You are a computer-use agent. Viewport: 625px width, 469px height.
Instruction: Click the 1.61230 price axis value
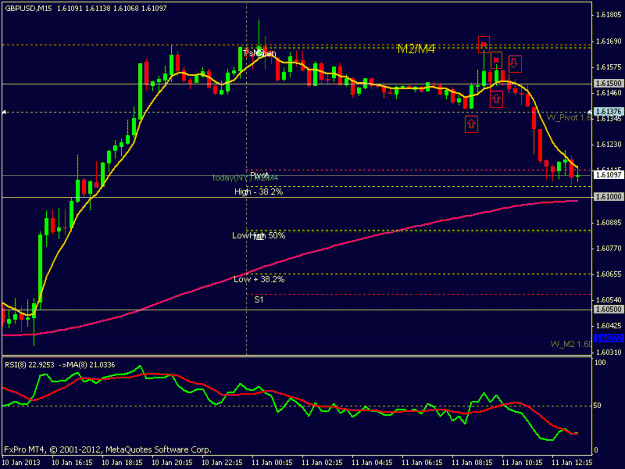(x=609, y=144)
